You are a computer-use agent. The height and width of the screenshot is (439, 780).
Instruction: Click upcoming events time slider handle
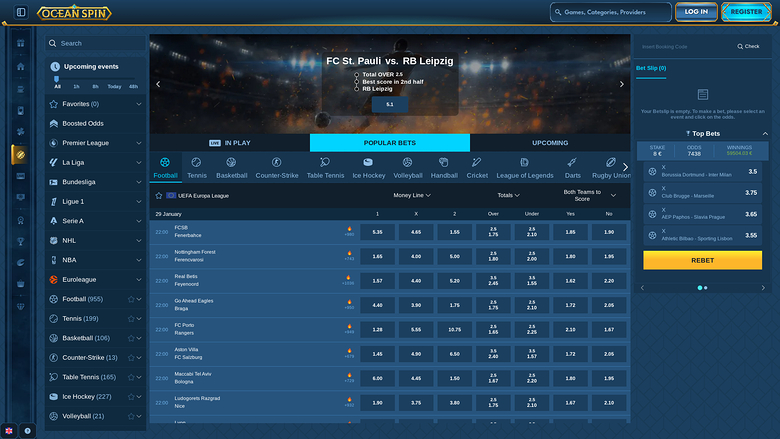click(x=56, y=79)
